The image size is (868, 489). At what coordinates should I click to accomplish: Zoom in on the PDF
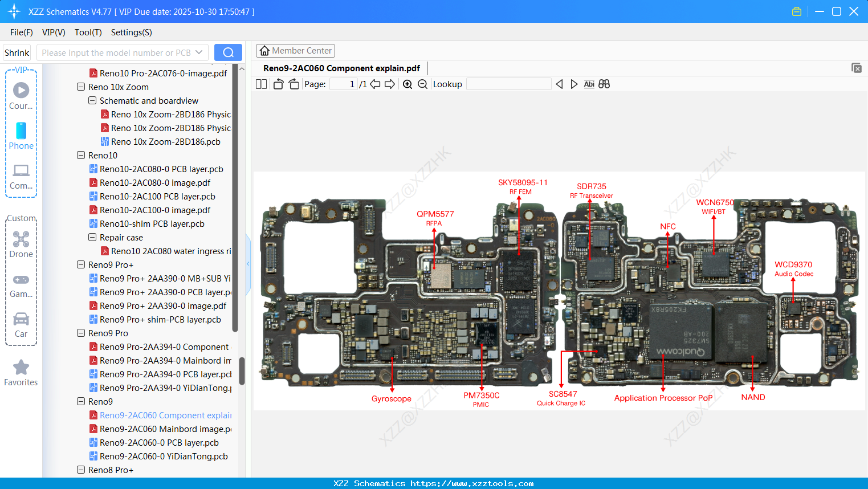(407, 84)
